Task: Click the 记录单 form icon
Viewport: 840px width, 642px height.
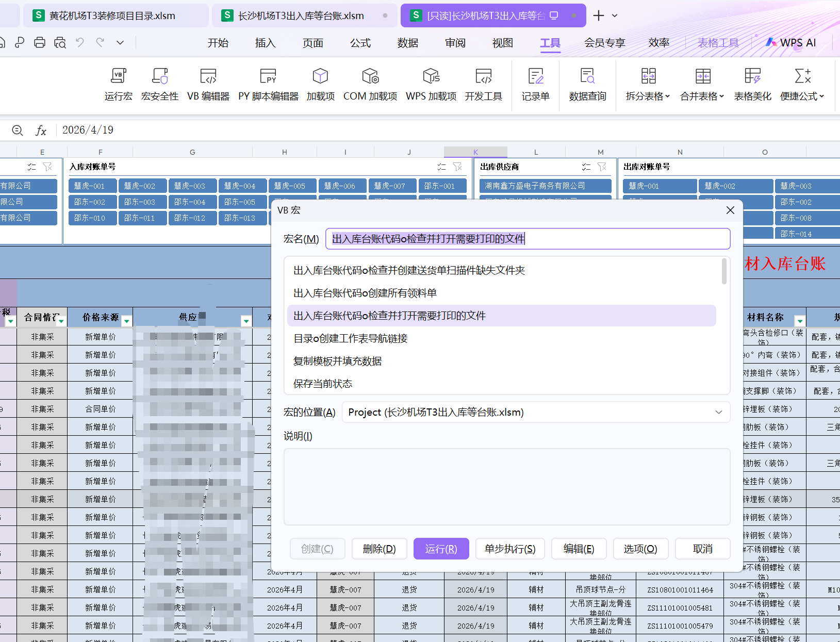Action: click(536, 85)
